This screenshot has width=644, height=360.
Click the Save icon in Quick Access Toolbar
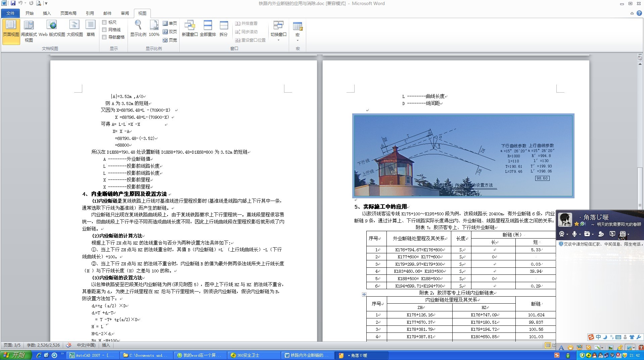click(13, 3)
